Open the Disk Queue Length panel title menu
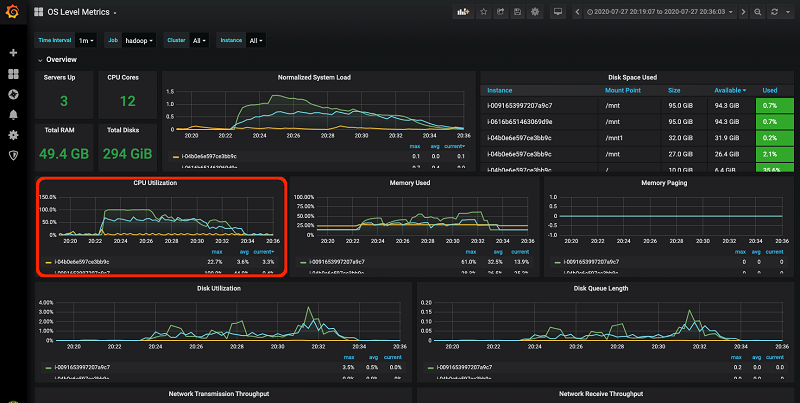800x403 pixels. [x=601, y=288]
